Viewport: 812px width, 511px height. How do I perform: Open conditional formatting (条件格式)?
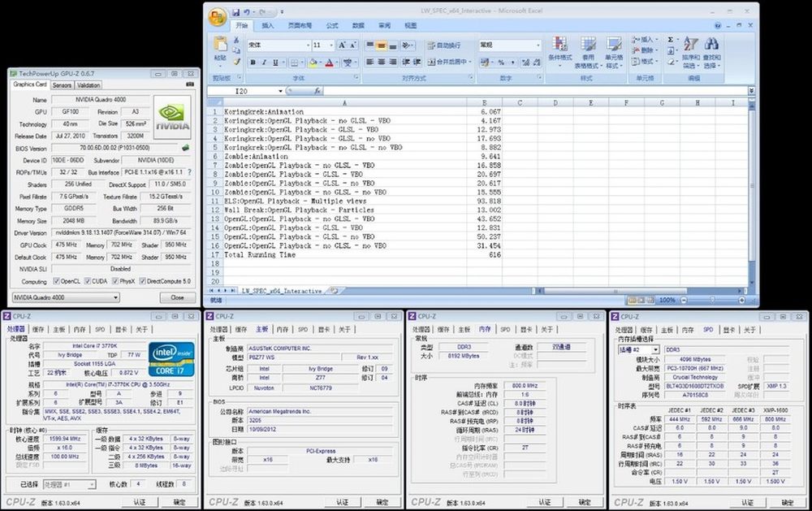click(559, 52)
